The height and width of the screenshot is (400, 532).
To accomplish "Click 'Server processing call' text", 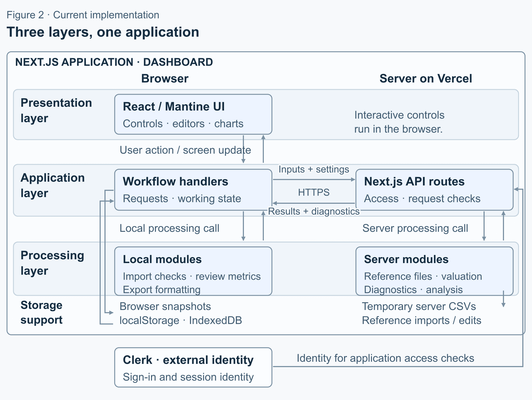I will [415, 228].
